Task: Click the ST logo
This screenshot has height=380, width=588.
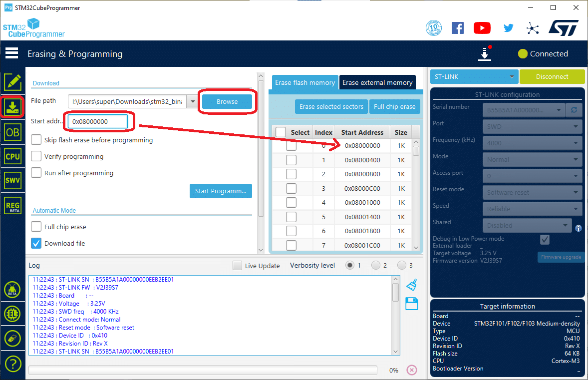Action: coord(564,28)
